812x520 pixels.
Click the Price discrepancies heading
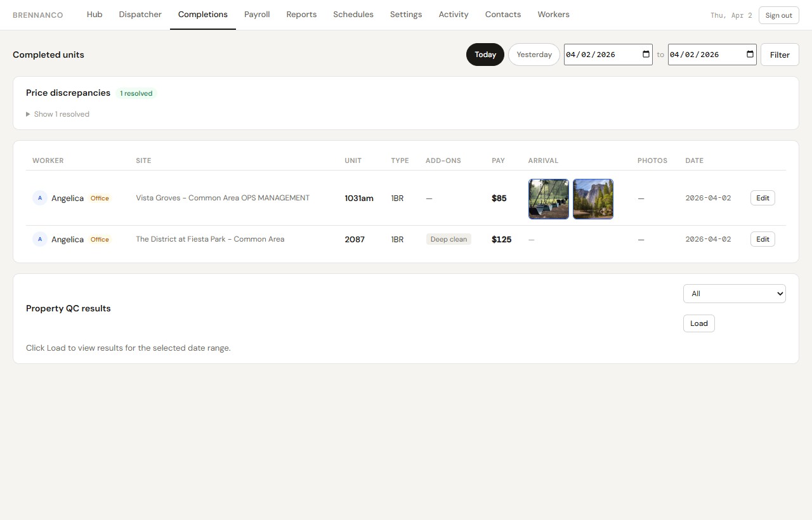[69, 93]
